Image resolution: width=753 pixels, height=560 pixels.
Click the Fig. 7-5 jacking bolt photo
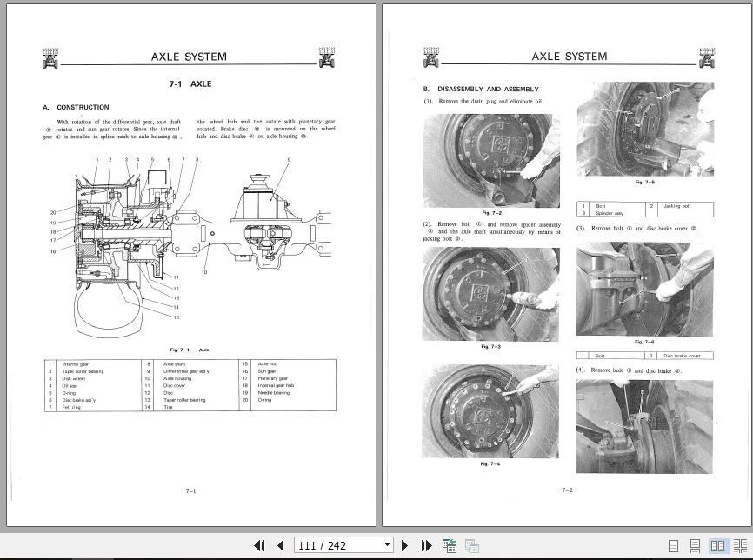645,129
